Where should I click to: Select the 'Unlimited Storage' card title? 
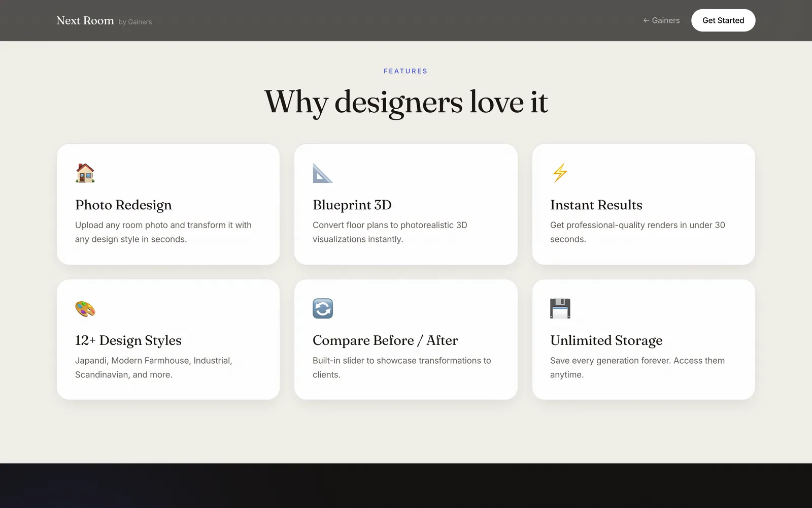606,340
